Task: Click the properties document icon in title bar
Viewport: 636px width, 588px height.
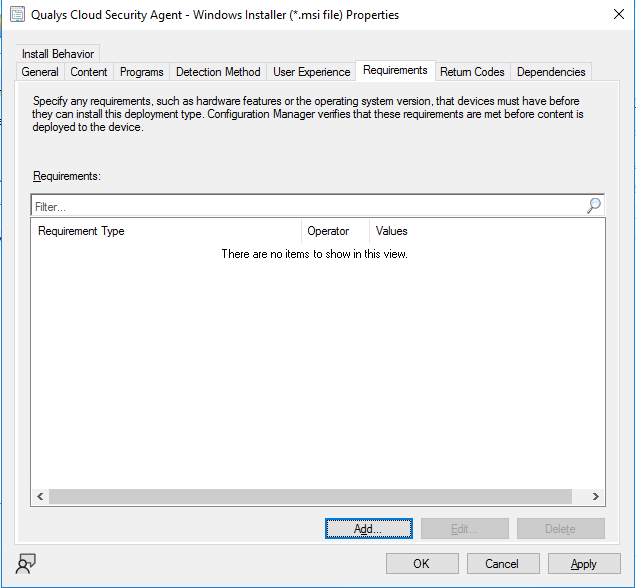Action: [x=16, y=15]
